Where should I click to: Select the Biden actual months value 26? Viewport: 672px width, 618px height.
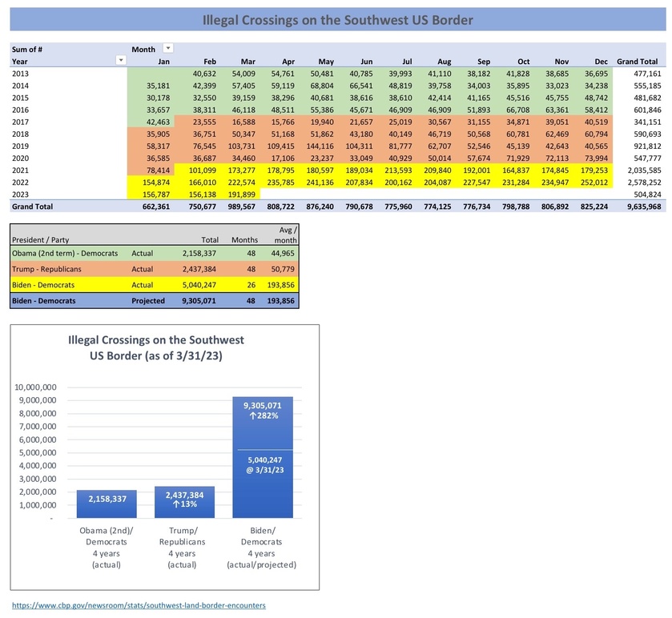pos(251,285)
